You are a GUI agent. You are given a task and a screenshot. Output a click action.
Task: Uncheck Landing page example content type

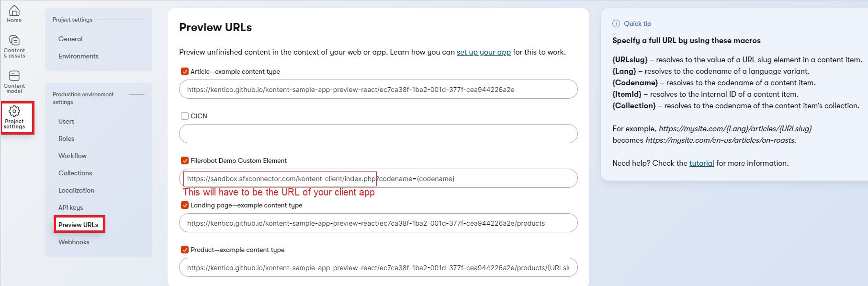(x=185, y=205)
